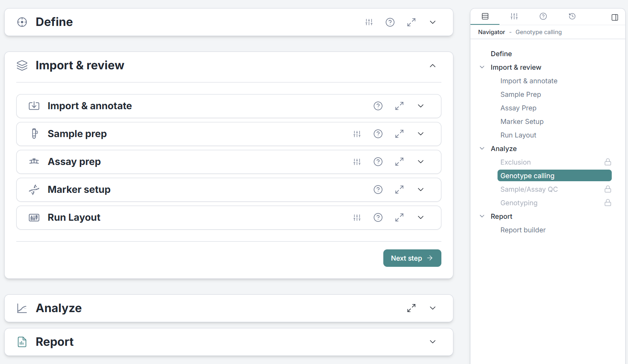Maximize the Assay prep panel
The image size is (628, 364).
point(399,161)
